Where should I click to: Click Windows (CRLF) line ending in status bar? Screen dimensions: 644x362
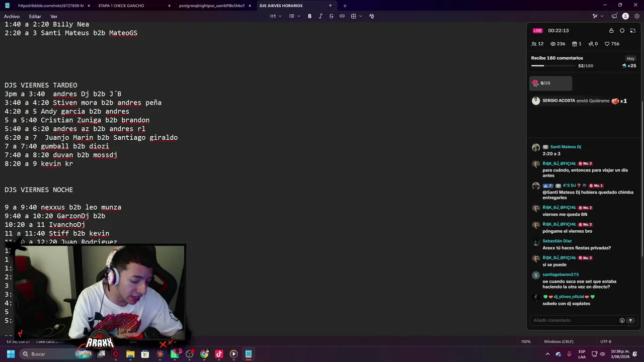pyautogui.click(x=558, y=341)
